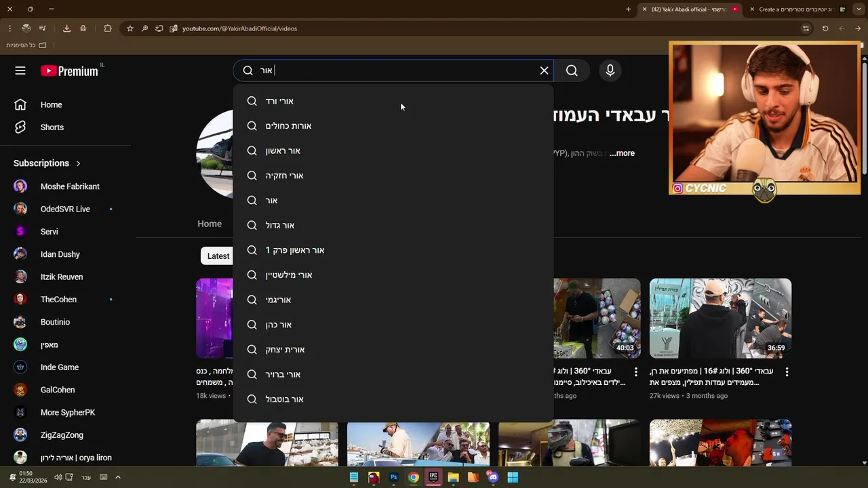Open Epic Games Launcher from the taskbar

point(433,477)
